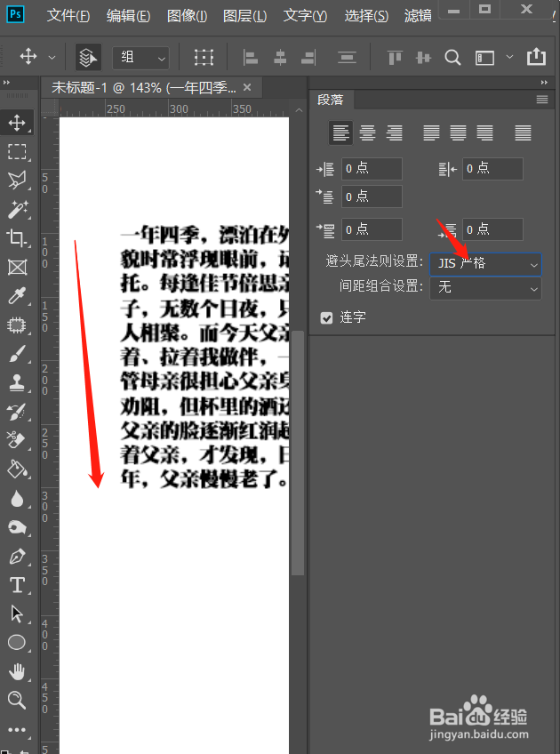This screenshot has height=754, width=560.
Task: Click the left indent 0 点 field
Action: coord(372,169)
